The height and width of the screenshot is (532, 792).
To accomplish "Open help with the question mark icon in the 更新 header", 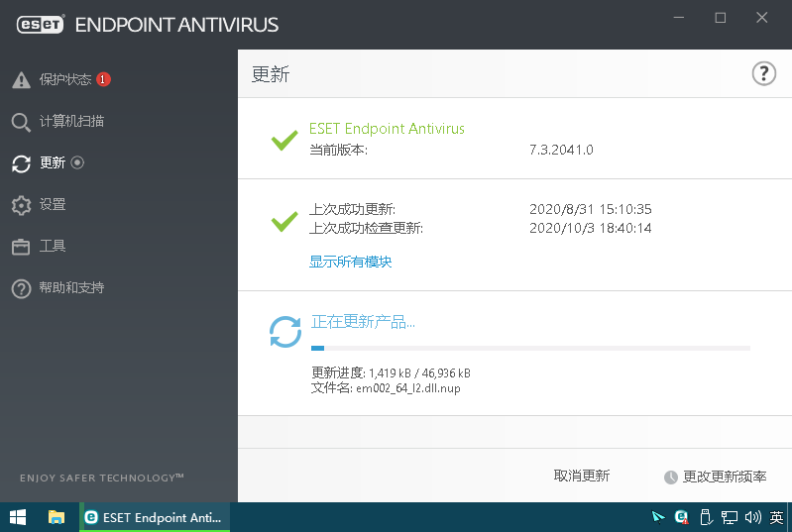I will coord(763,73).
